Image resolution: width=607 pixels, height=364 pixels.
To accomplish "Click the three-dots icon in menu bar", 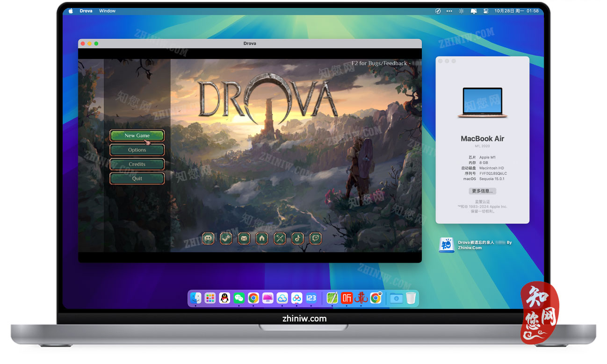I will (449, 11).
